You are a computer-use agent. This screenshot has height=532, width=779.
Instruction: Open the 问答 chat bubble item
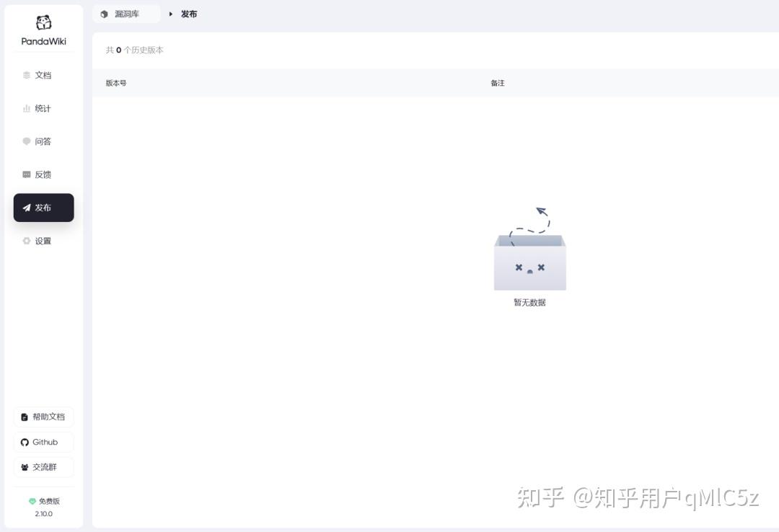pyautogui.click(x=43, y=141)
